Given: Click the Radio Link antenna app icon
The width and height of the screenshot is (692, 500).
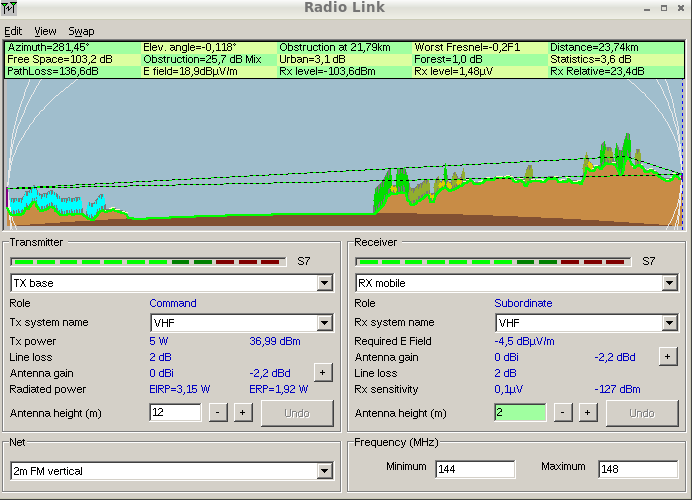Looking at the screenshot, I should point(9,8).
